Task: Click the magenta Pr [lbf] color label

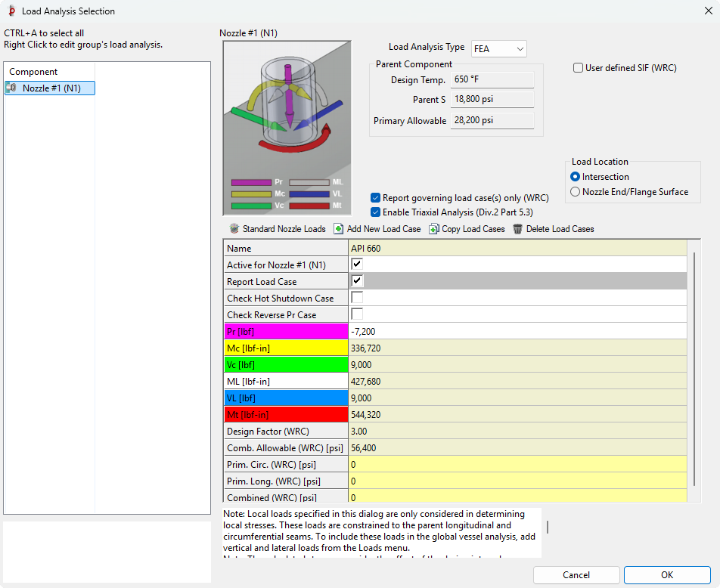Action: (286, 331)
